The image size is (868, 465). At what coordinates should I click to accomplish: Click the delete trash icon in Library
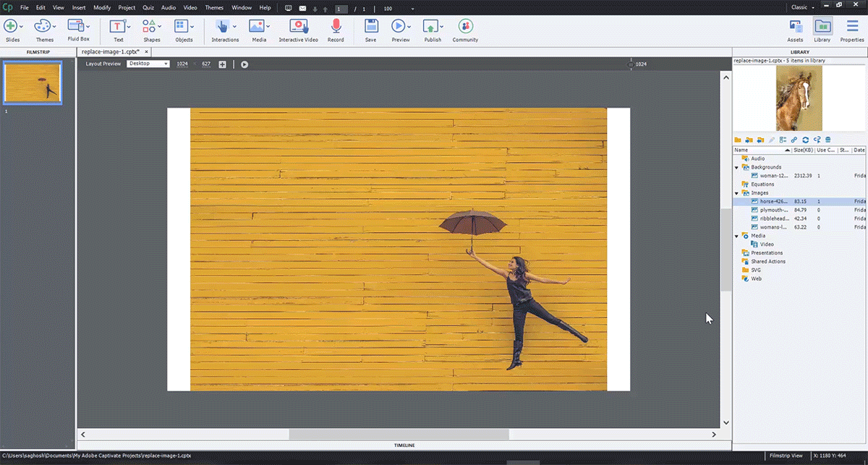click(828, 140)
